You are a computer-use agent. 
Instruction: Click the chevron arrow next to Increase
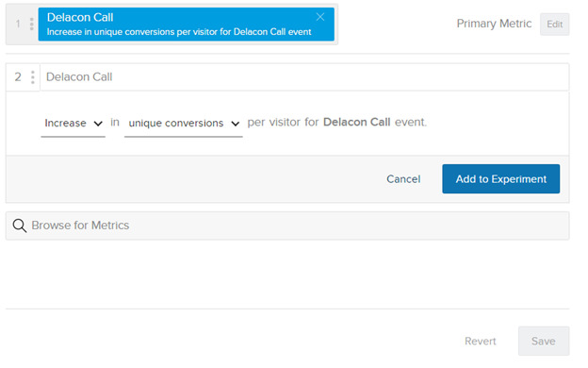(x=98, y=124)
